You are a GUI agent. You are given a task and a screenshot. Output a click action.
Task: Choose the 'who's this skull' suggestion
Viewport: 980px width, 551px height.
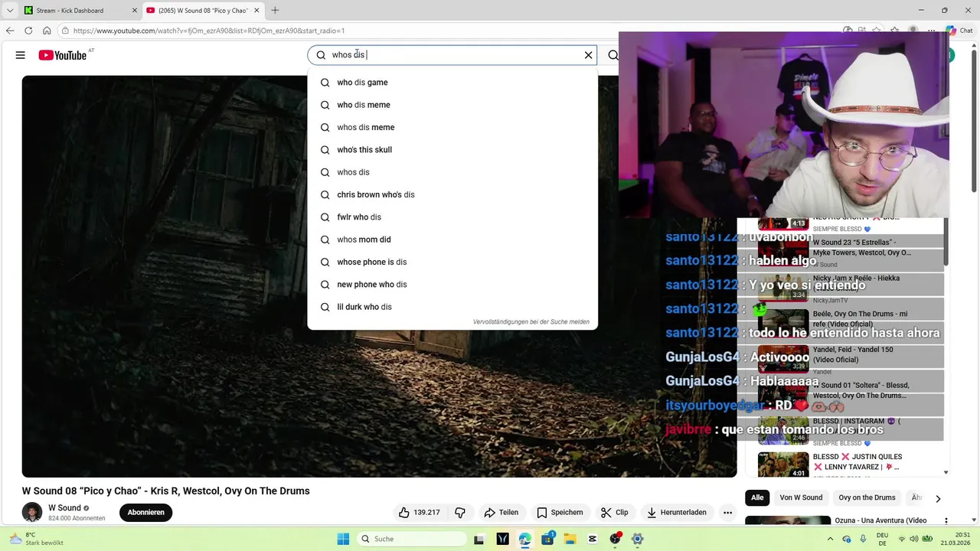[x=452, y=150]
